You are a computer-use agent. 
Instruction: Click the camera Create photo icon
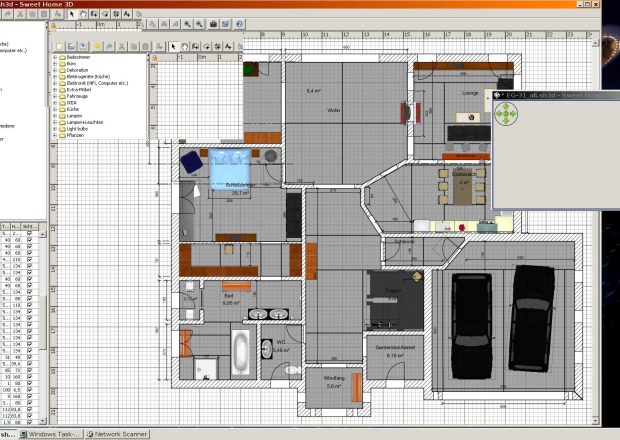coord(213,24)
